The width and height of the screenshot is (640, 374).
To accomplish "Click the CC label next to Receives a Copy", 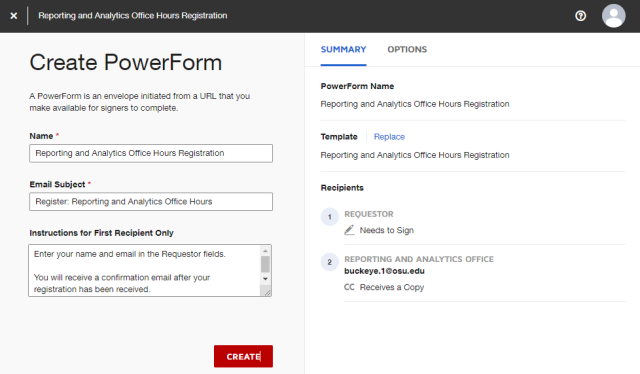I will pyautogui.click(x=349, y=287).
